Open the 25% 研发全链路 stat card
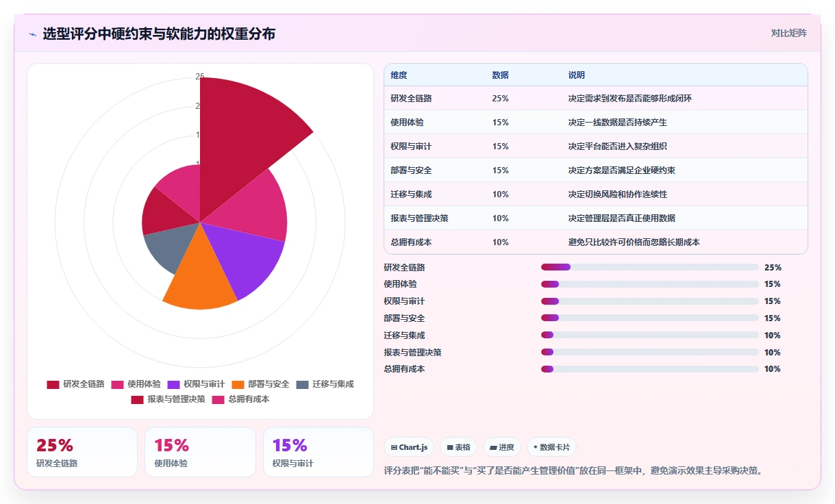This screenshot has width=835, height=504. (x=82, y=452)
